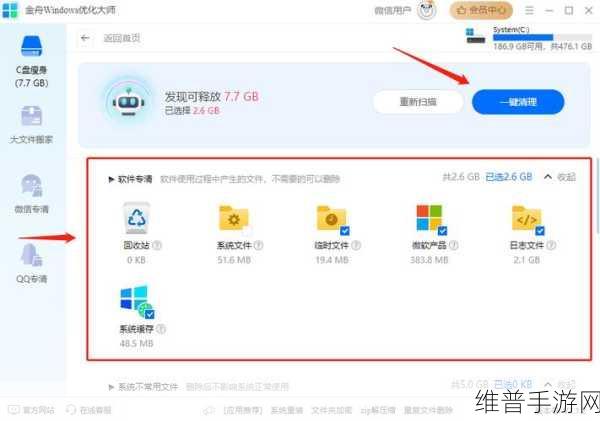Image resolution: width=600 pixels, height=421 pixels.
Task: Collapse the 软件专清 triangle arrow
Action: click(x=111, y=179)
